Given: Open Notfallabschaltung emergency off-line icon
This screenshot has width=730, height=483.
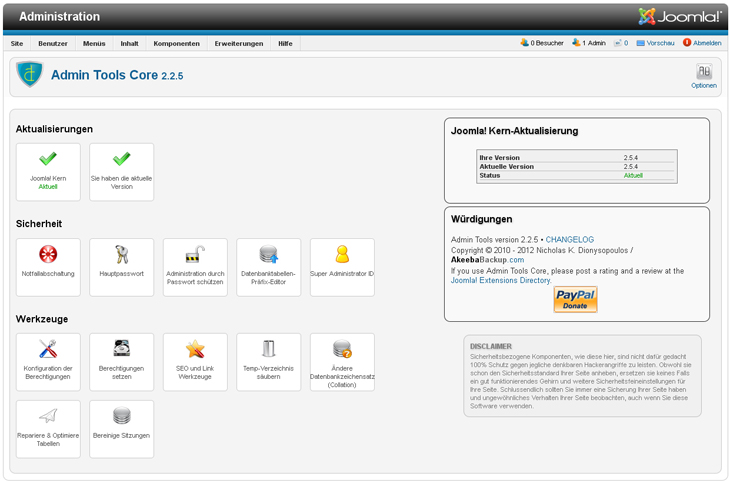Looking at the screenshot, I should click(48, 267).
